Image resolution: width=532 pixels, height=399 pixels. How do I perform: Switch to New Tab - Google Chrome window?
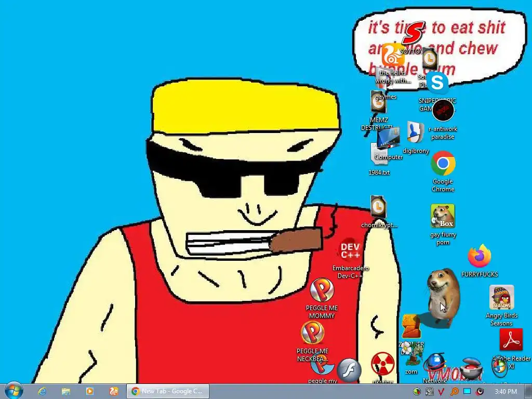168,391
